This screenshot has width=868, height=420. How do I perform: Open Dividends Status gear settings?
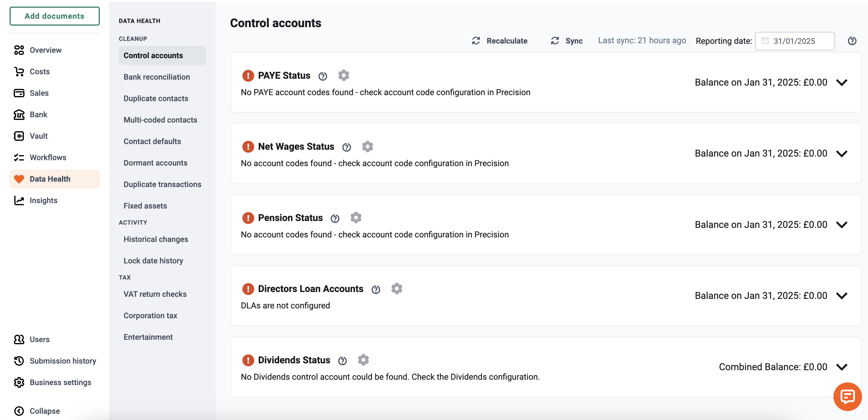(x=363, y=360)
